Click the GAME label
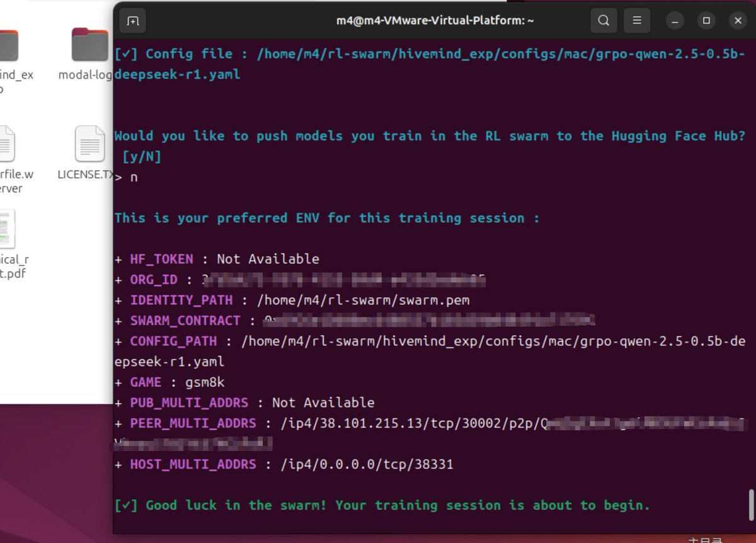The width and height of the screenshot is (756, 543). click(146, 382)
